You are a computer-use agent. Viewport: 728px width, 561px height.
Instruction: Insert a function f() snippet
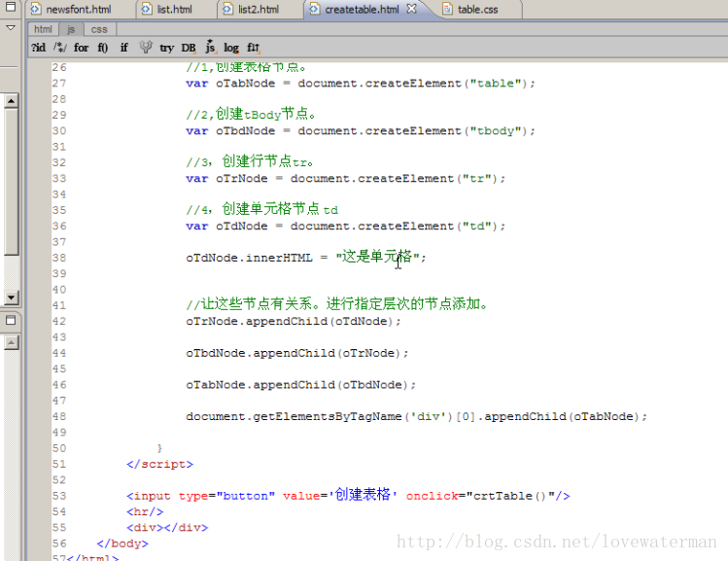[103, 48]
